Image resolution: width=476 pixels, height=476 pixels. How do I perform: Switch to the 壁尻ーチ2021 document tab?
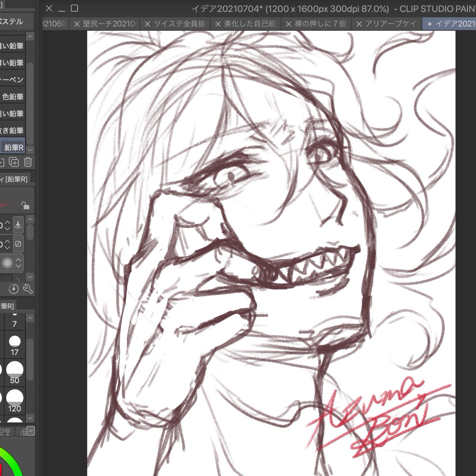pos(106,24)
